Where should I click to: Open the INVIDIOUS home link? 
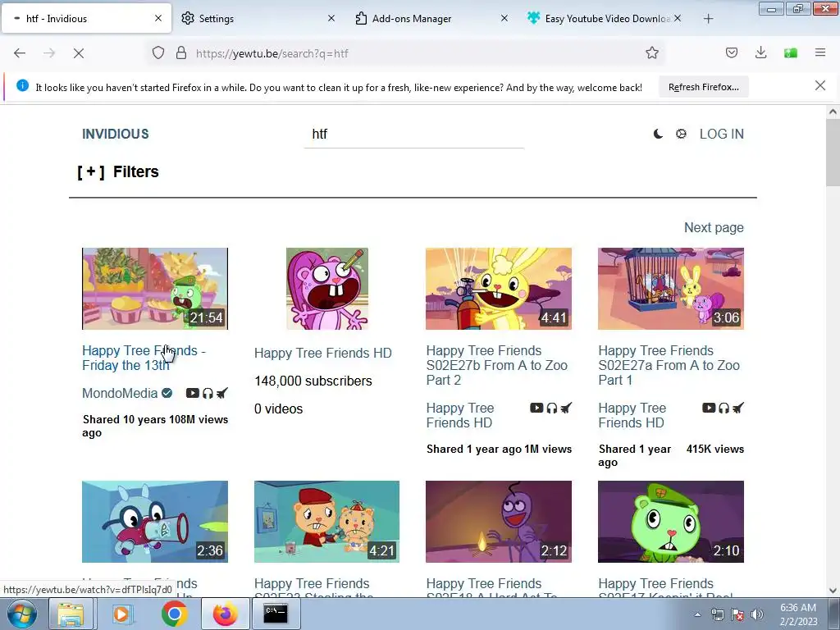115,134
